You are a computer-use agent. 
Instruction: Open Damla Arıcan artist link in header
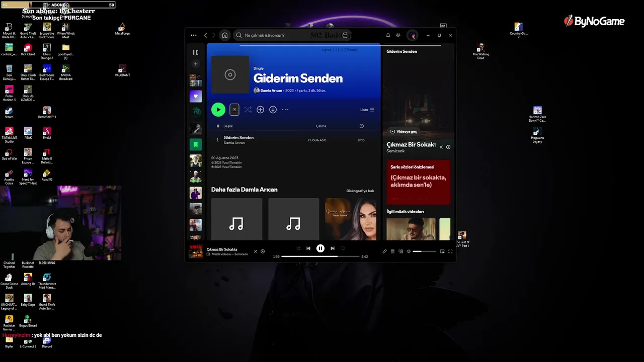pos(271,90)
